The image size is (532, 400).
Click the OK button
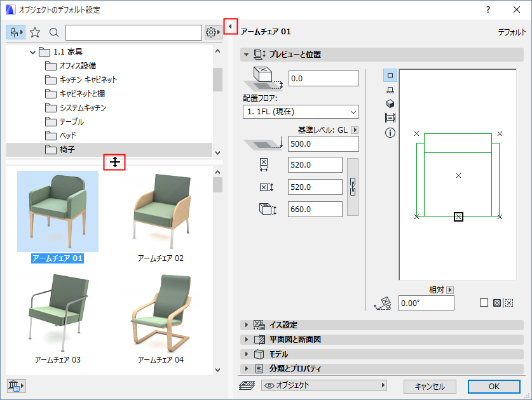coord(494,387)
